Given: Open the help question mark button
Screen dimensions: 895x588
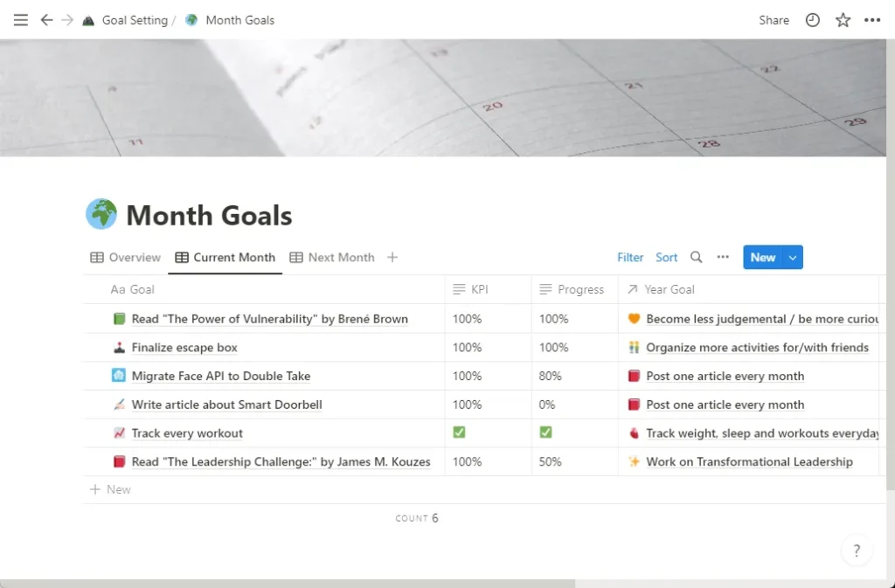Looking at the screenshot, I should tap(857, 550).
